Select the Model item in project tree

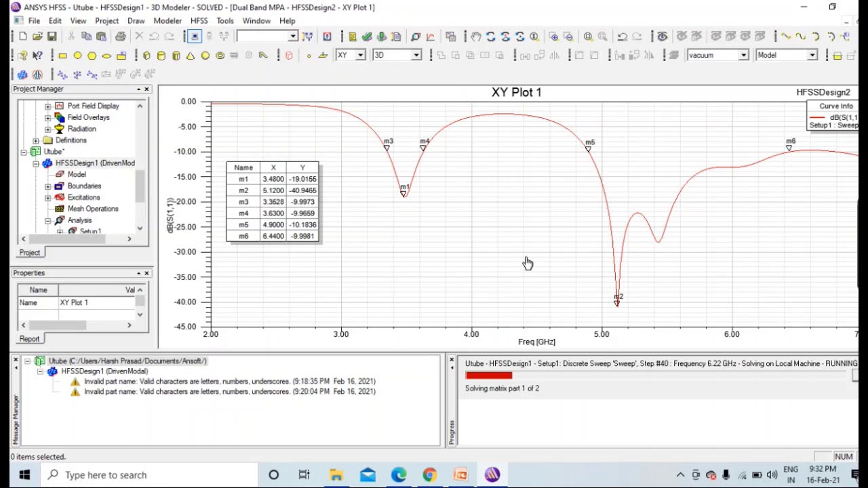77,175
